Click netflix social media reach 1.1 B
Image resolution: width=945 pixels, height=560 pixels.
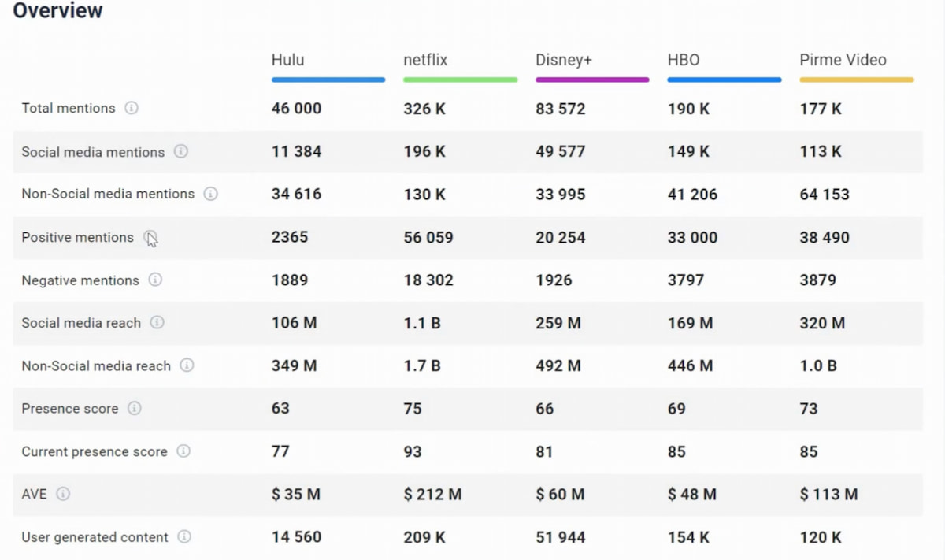(x=422, y=323)
